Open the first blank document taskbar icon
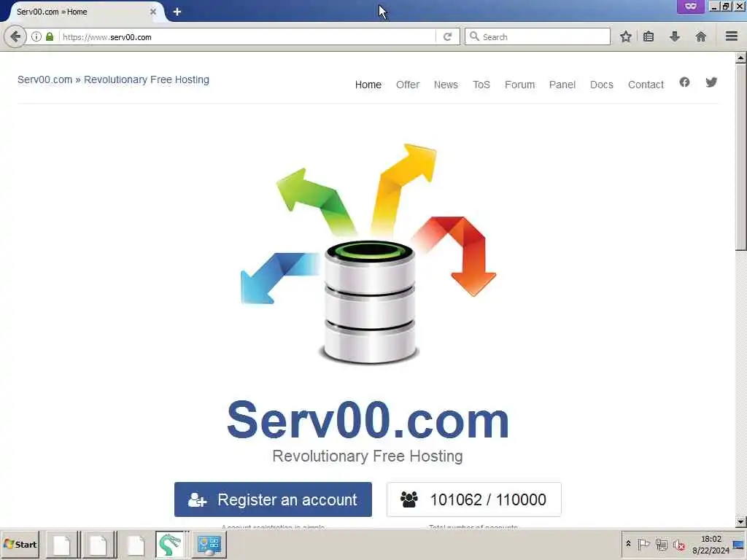 pos(61,545)
